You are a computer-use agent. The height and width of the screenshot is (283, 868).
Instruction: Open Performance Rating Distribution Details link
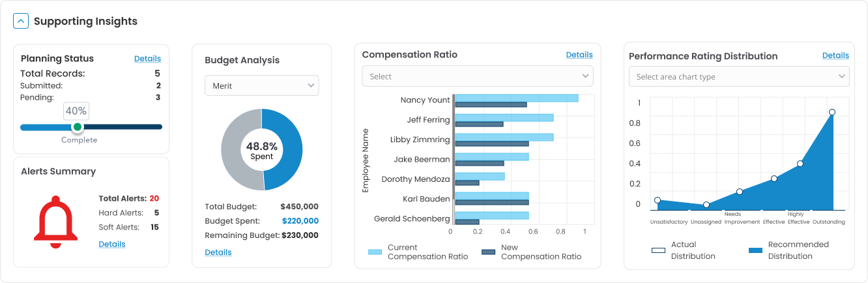click(x=835, y=55)
